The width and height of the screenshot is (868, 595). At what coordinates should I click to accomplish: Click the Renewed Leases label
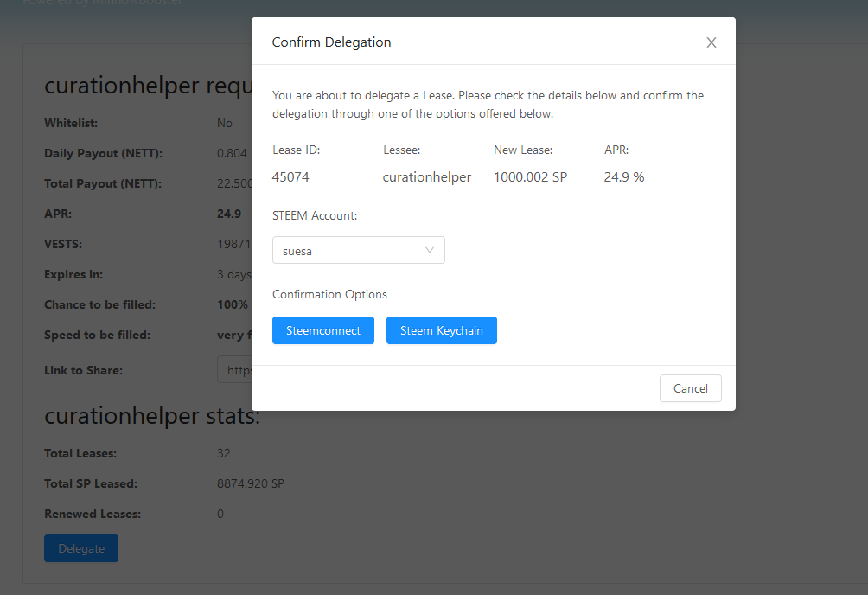(93, 514)
